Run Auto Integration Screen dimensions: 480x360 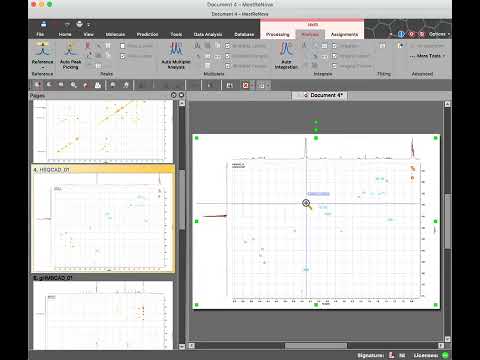pyautogui.click(x=286, y=55)
